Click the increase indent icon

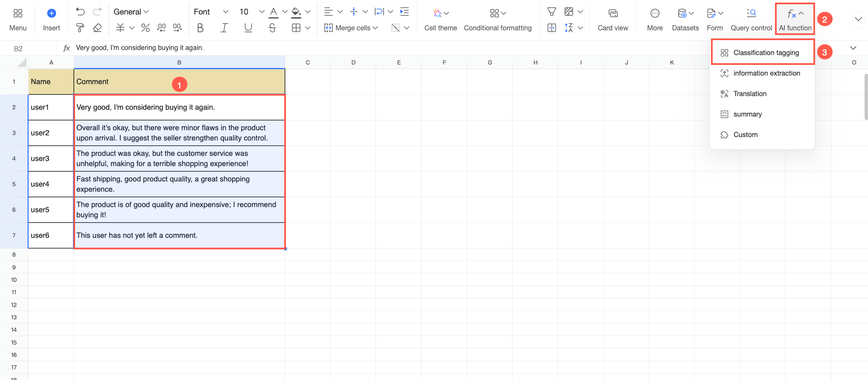405,12
